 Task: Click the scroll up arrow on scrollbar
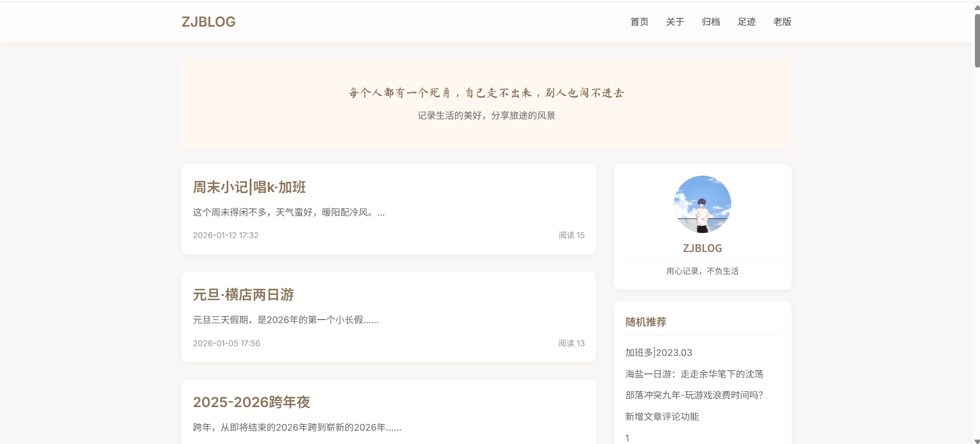(976, 7)
